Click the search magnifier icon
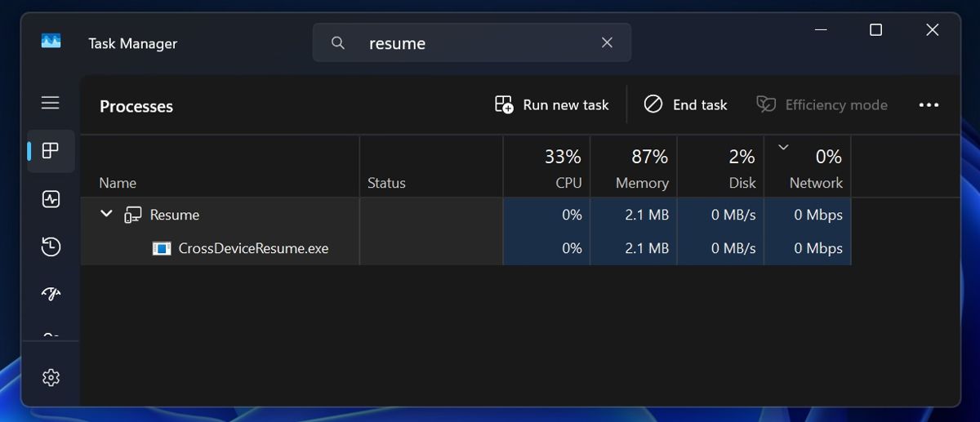The width and height of the screenshot is (980, 422). pos(338,42)
